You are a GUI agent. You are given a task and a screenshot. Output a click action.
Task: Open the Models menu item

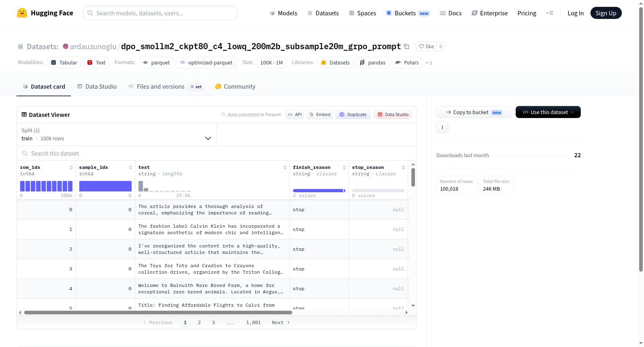pos(283,13)
